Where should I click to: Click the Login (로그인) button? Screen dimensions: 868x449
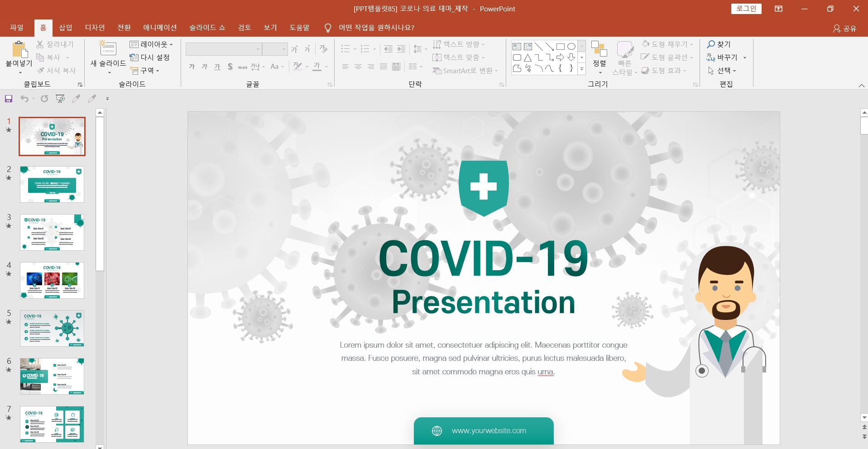click(x=746, y=9)
